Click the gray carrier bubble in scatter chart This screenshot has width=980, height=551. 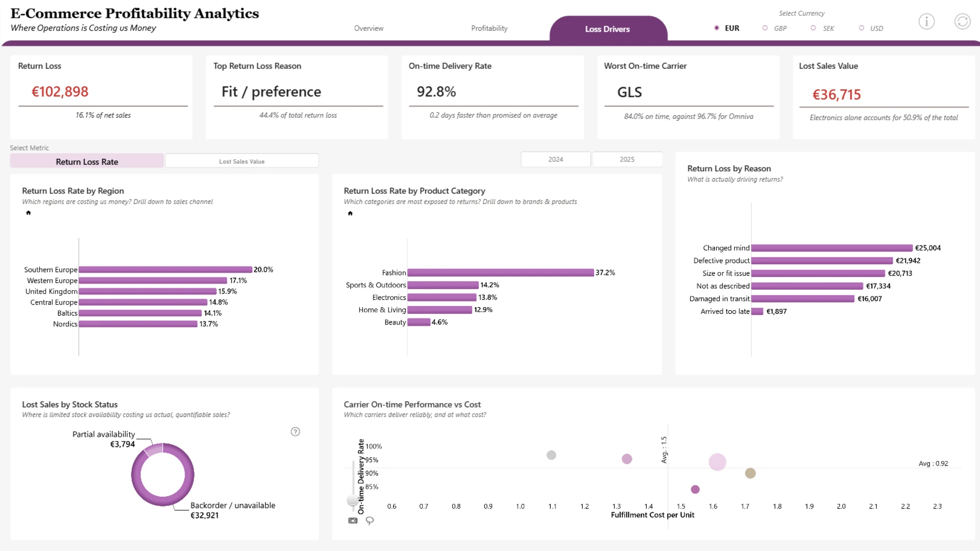551,455
